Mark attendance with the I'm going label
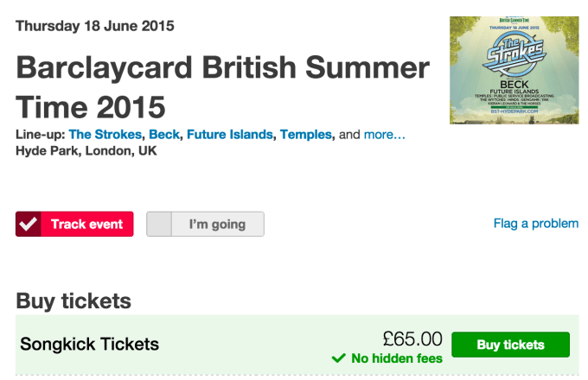 pos(217,225)
